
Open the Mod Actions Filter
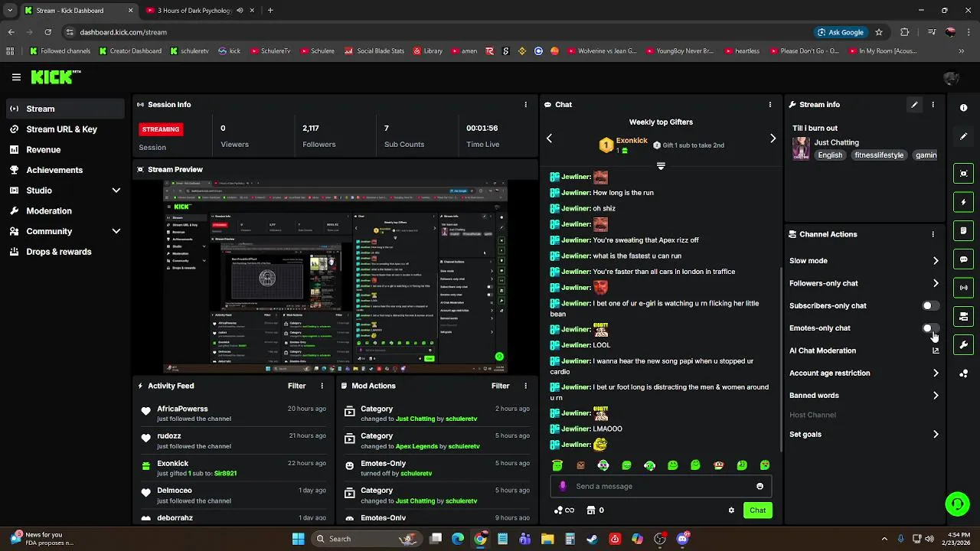point(500,386)
